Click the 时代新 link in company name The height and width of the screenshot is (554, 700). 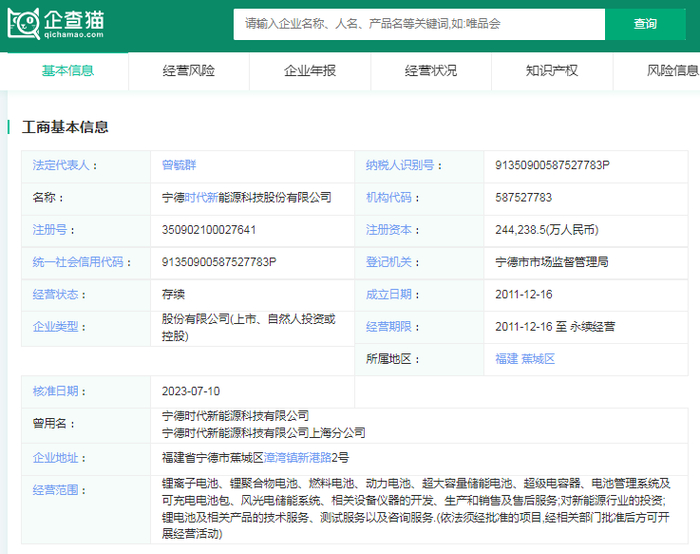[x=201, y=198]
